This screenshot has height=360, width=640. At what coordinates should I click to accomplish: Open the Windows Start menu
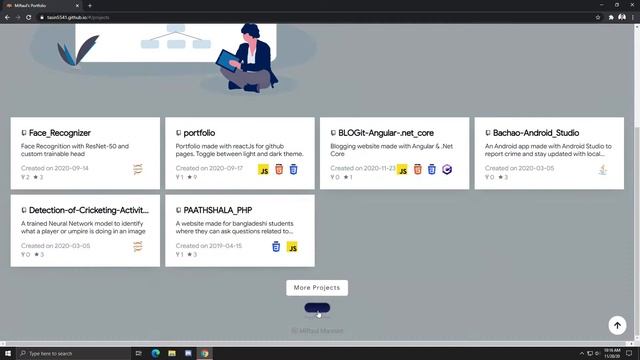(8, 353)
